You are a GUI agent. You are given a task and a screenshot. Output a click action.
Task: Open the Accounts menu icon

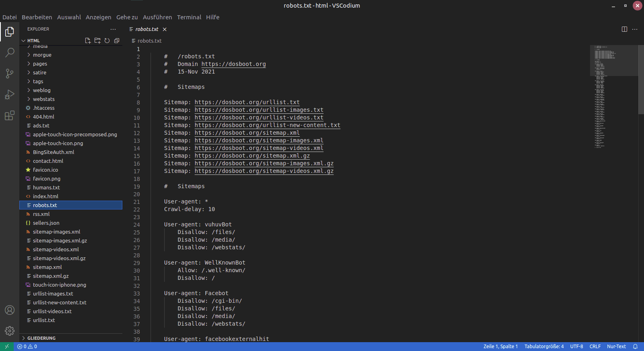point(10,310)
